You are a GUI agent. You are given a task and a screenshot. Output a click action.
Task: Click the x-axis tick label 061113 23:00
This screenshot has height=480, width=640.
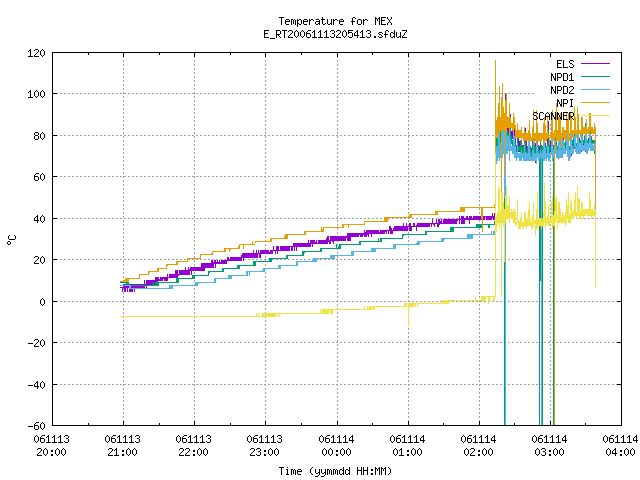click(264, 446)
